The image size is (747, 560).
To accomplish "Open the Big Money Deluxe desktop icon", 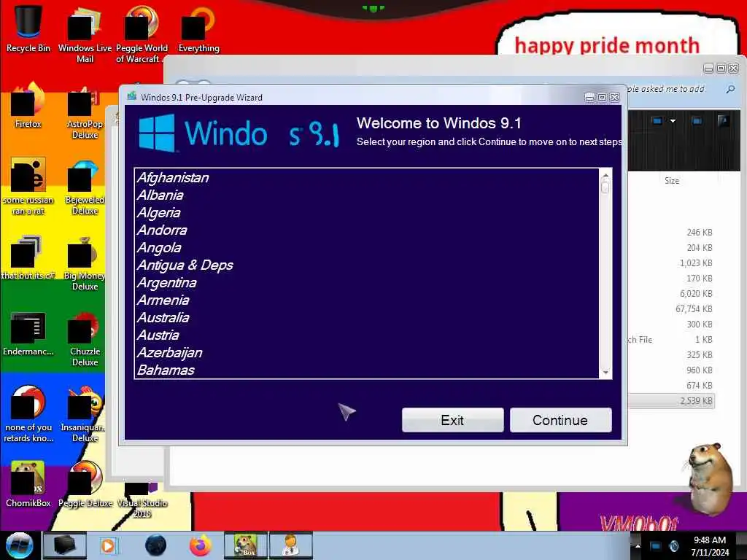I will [x=85, y=263].
